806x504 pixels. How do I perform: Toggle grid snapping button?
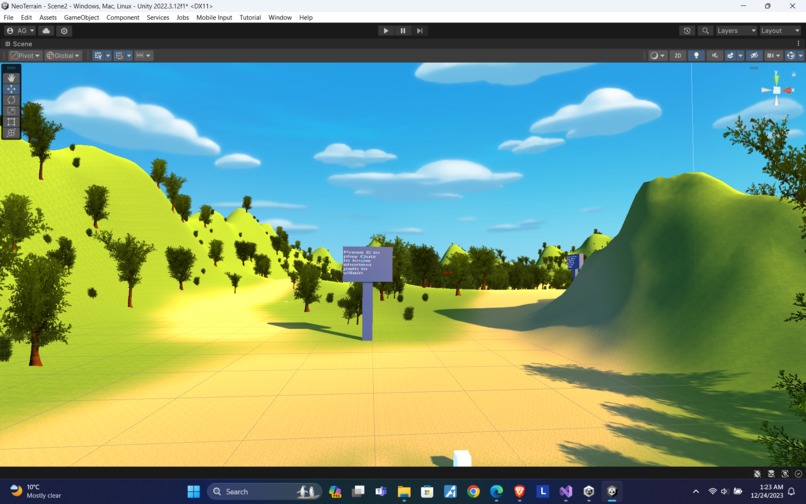pyautogui.click(x=119, y=56)
